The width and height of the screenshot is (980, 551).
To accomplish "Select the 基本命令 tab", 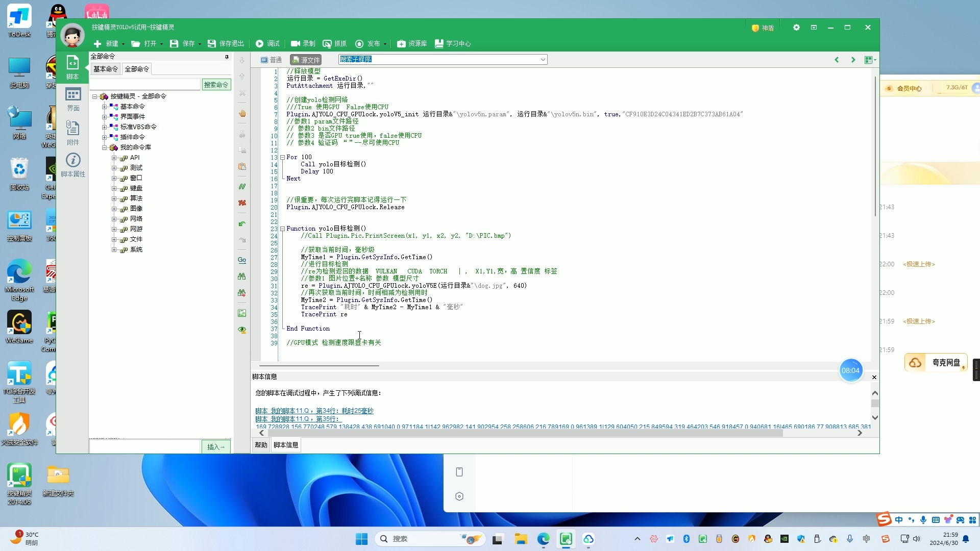I will point(106,69).
